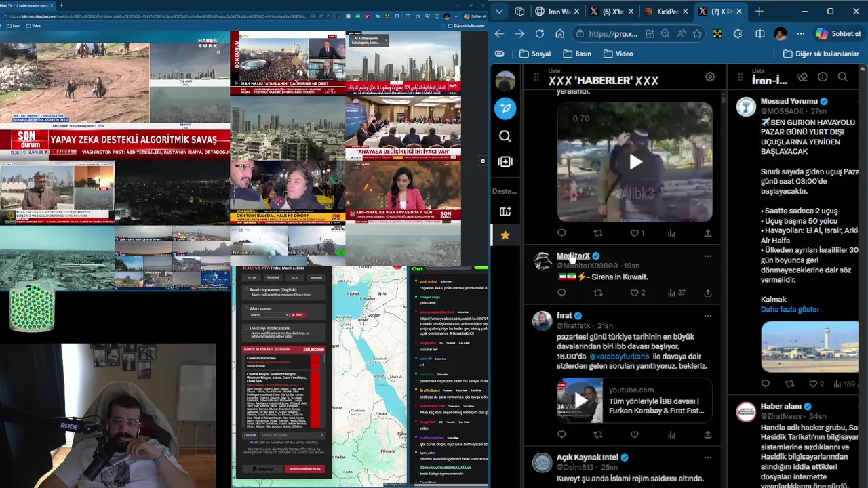This screenshot has width=868, height=488.
Task: Open Video bookmark folder in left browser
Action: tap(33, 26)
